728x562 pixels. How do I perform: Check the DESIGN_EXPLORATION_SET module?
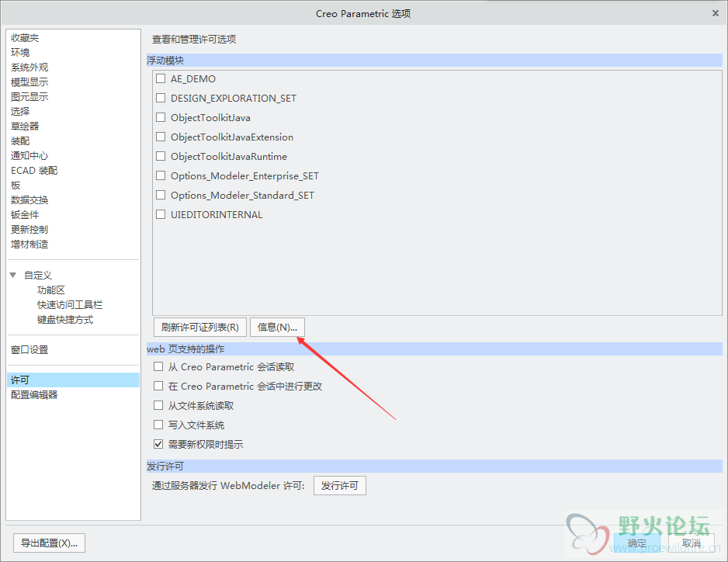pyautogui.click(x=161, y=98)
